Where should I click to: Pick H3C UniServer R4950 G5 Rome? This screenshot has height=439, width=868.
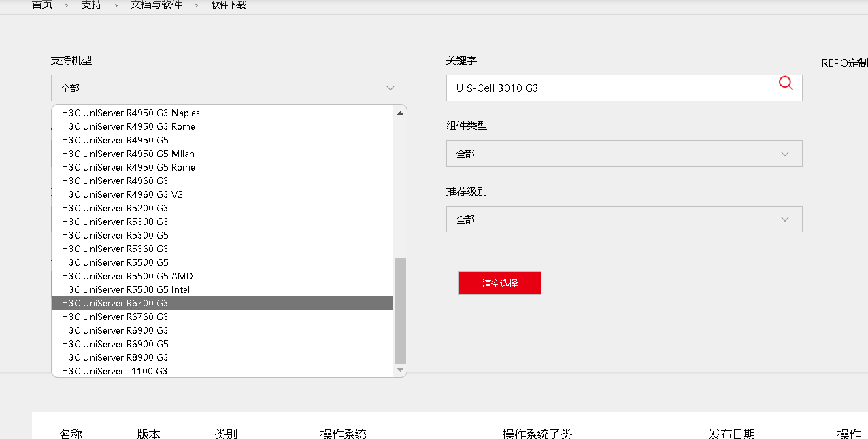pos(222,167)
